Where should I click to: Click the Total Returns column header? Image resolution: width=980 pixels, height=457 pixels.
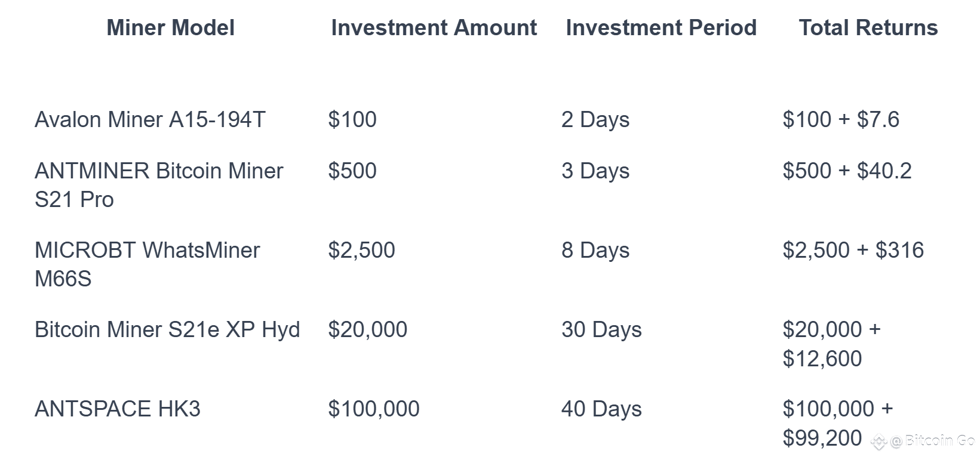868,28
